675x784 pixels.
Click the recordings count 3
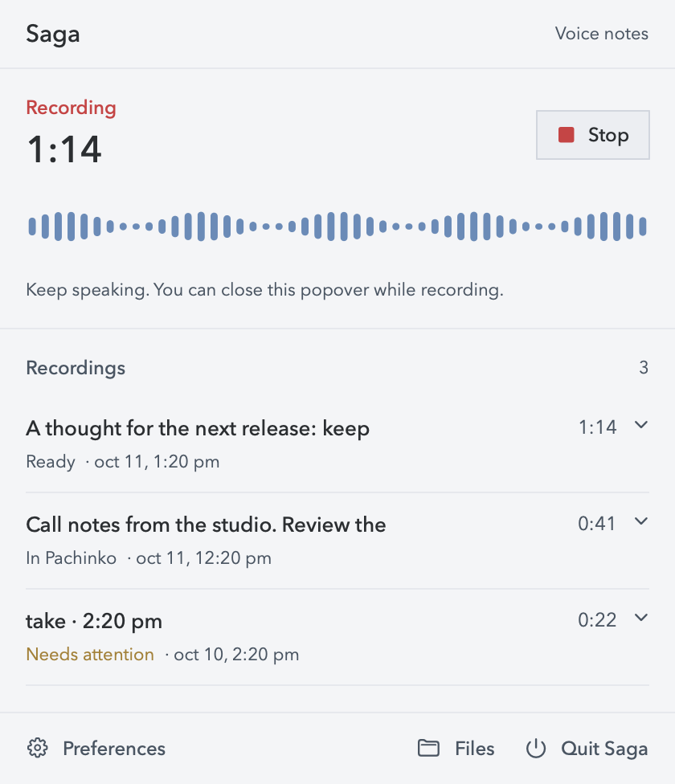tap(644, 368)
